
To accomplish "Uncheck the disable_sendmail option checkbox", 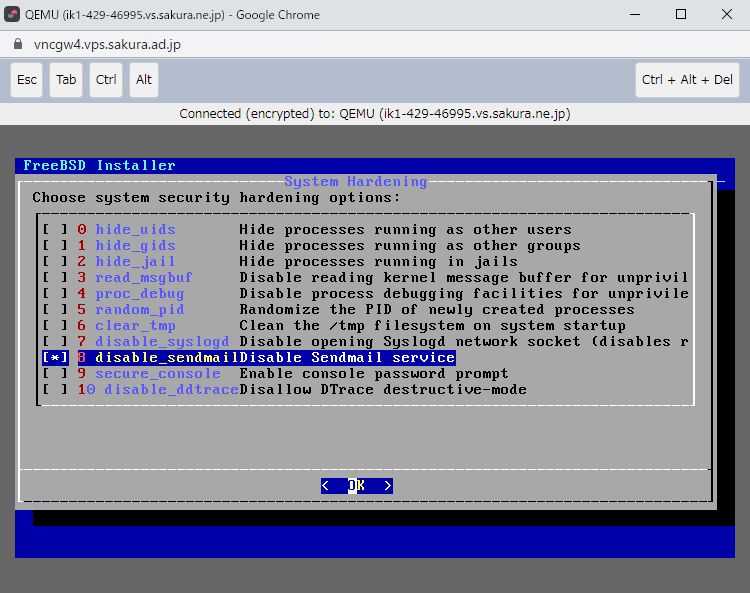I will pyautogui.click(x=55, y=358).
